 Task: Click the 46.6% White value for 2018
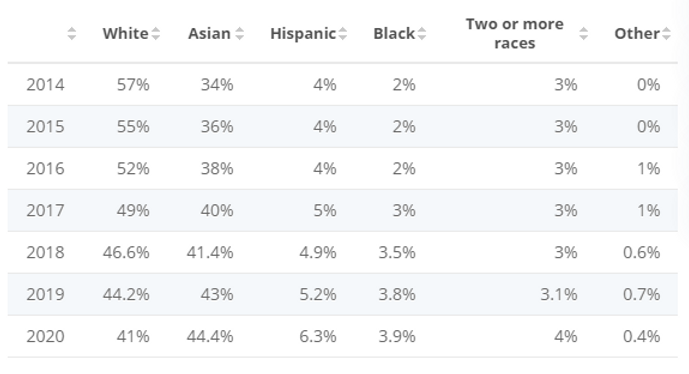[126, 252]
